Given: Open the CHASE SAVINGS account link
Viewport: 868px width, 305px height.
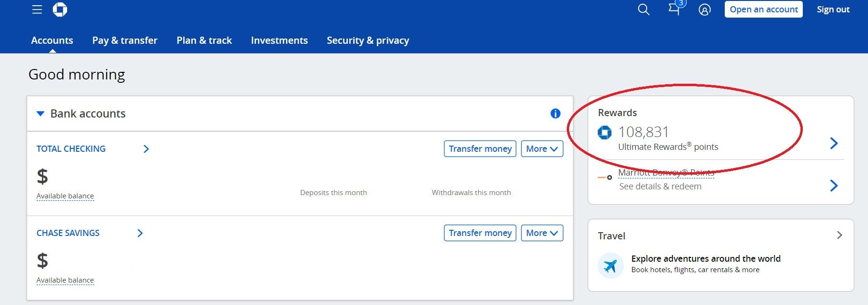Looking at the screenshot, I should tap(68, 233).
